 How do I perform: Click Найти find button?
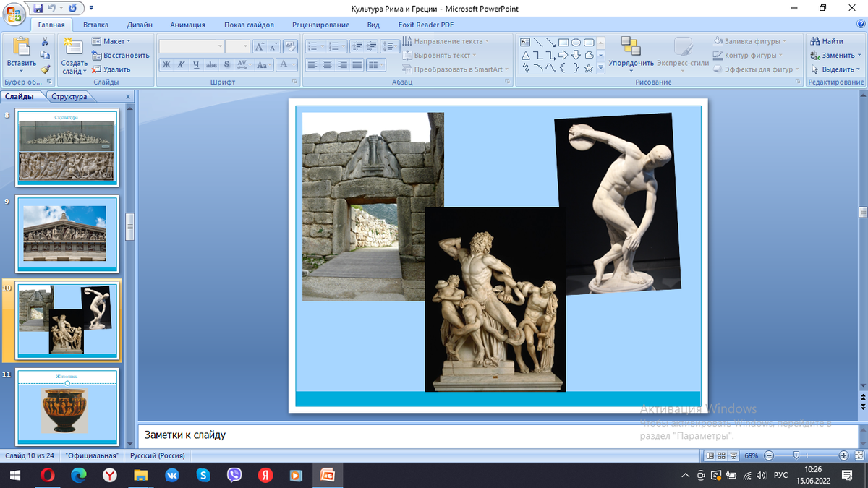[x=827, y=41]
